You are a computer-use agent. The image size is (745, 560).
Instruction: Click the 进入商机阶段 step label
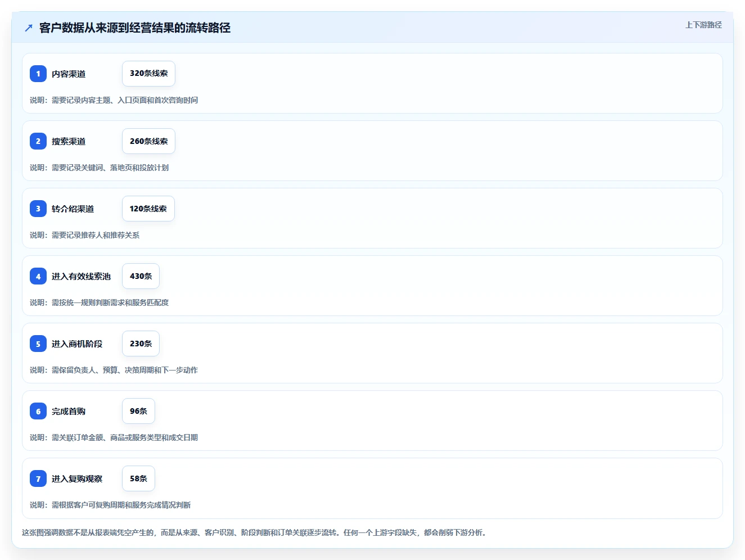pos(77,344)
